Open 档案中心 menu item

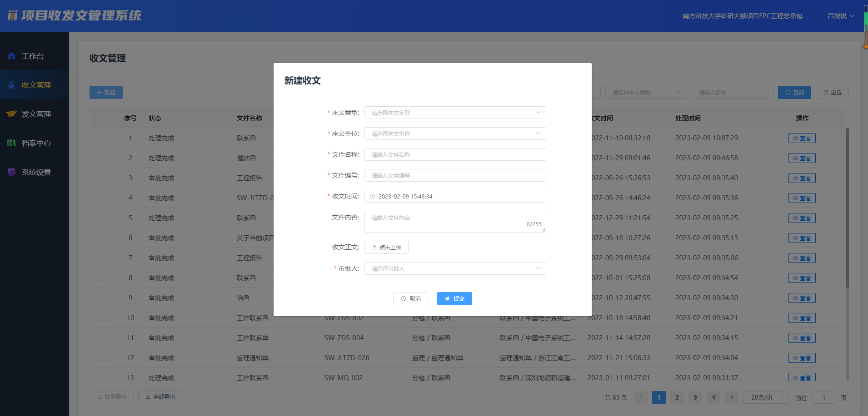point(35,143)
